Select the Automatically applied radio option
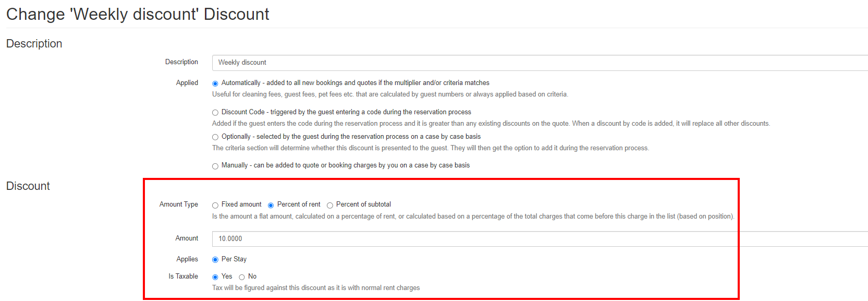This screenshot has width=868, height=301. tap(215, 83)
